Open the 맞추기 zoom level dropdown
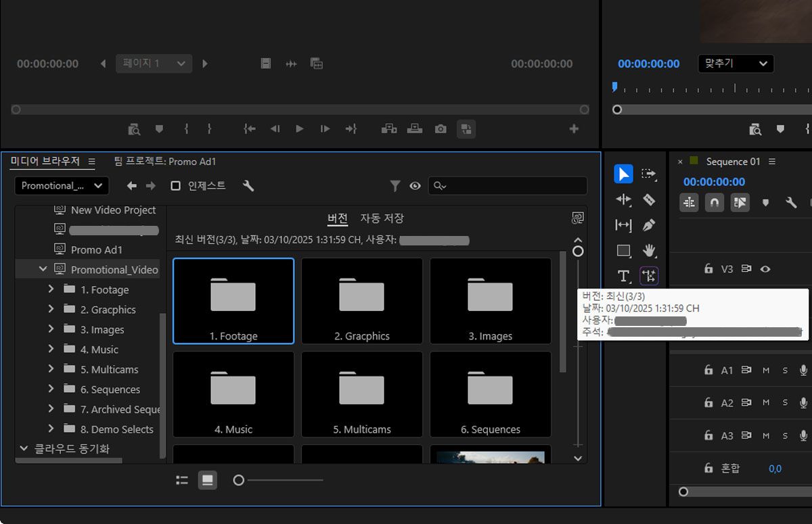 (x=736, y=64)
